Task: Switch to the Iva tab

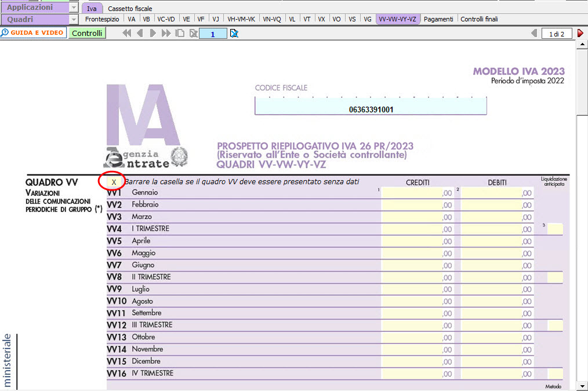Action: [x=92, y=8]
